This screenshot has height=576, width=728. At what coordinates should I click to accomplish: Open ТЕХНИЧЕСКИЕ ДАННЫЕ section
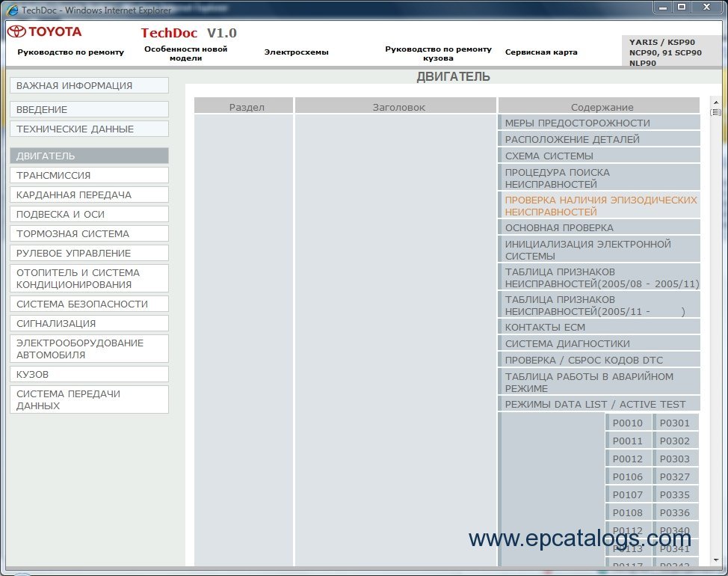89,129
